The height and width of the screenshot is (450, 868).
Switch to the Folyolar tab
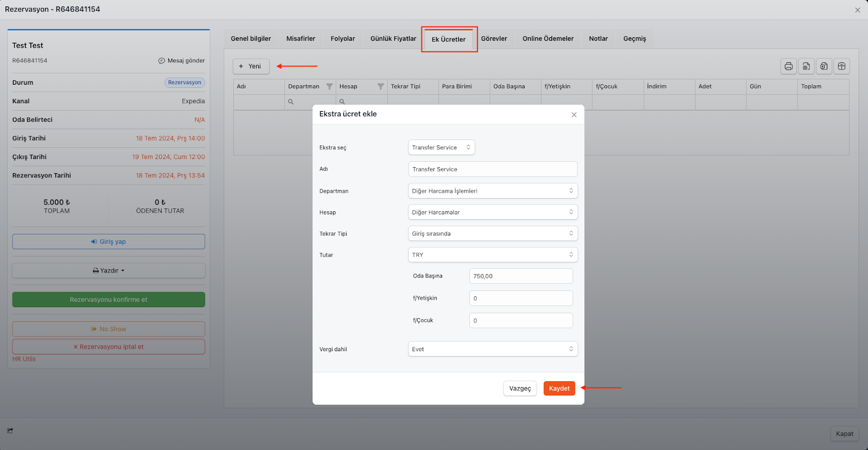342,39
